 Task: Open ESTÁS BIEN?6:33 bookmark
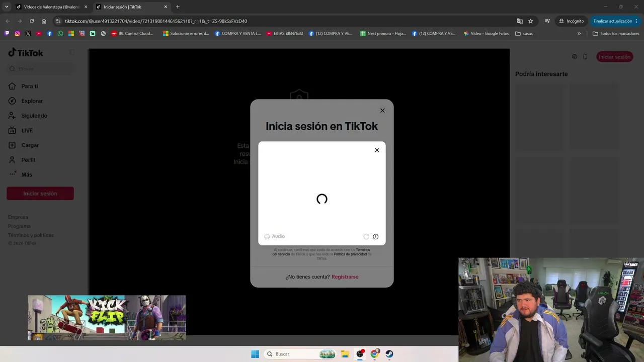click(x=285, y=34)
